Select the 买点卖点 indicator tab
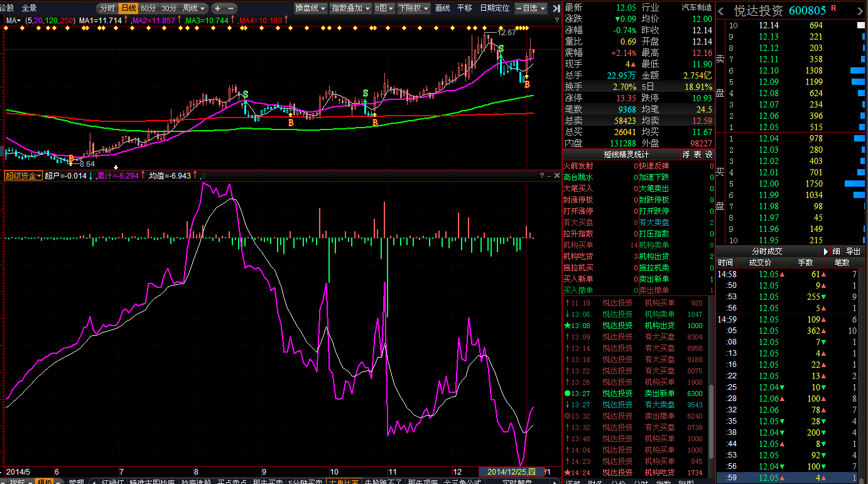This screenshot has height=484, width=868. (x=232, y=481)
